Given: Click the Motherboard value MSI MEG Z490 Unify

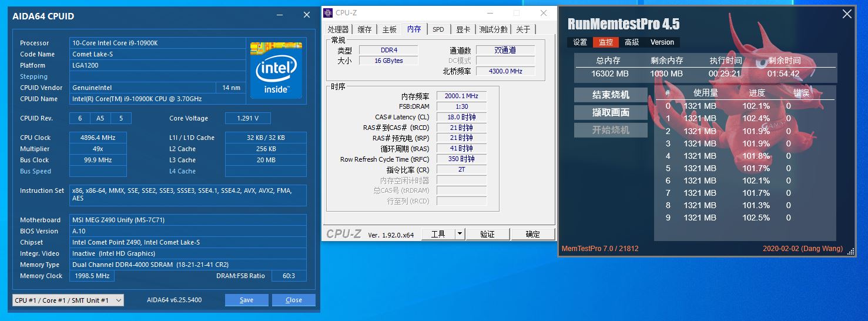Looking at the screenshot, I should 188,220.
